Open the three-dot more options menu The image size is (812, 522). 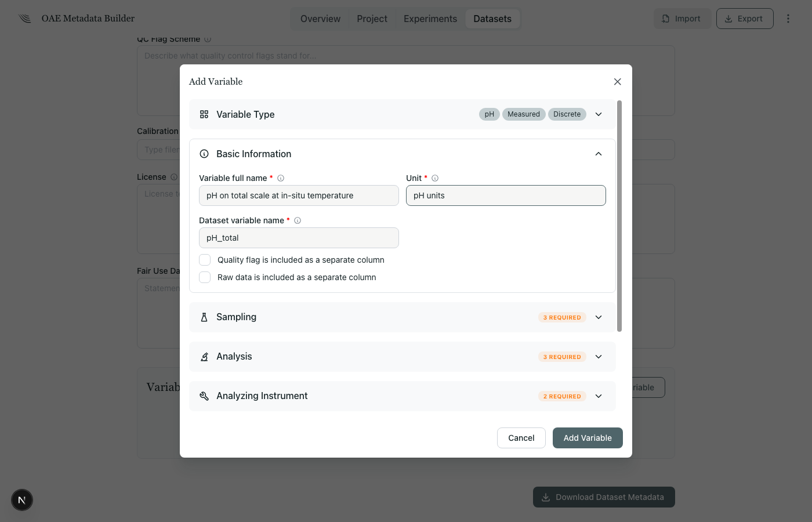pos(788,19)
